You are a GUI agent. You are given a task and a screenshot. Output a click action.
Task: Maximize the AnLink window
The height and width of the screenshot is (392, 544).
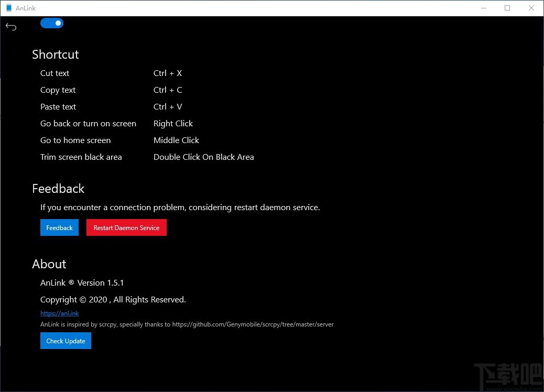507,8
